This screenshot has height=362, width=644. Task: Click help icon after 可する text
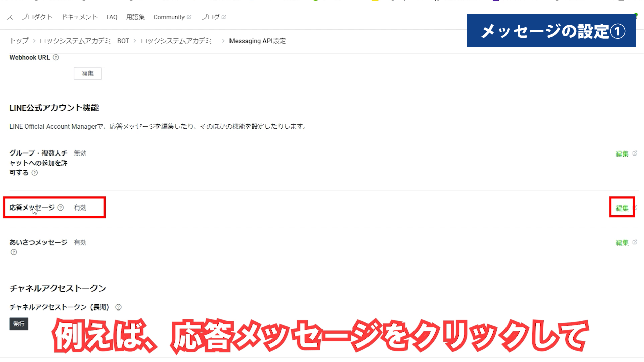[35, 173]
